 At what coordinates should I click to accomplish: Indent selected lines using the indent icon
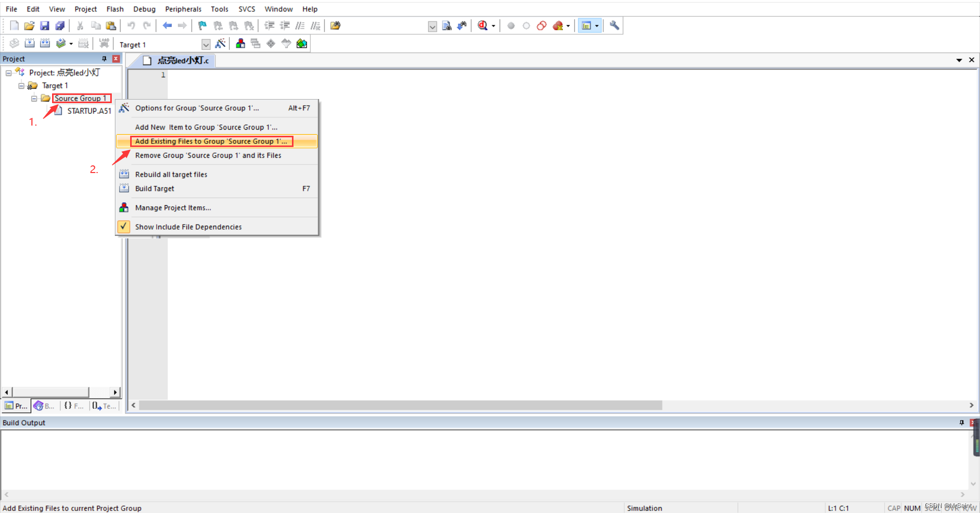pyautogui.click(x=269, y=26)
